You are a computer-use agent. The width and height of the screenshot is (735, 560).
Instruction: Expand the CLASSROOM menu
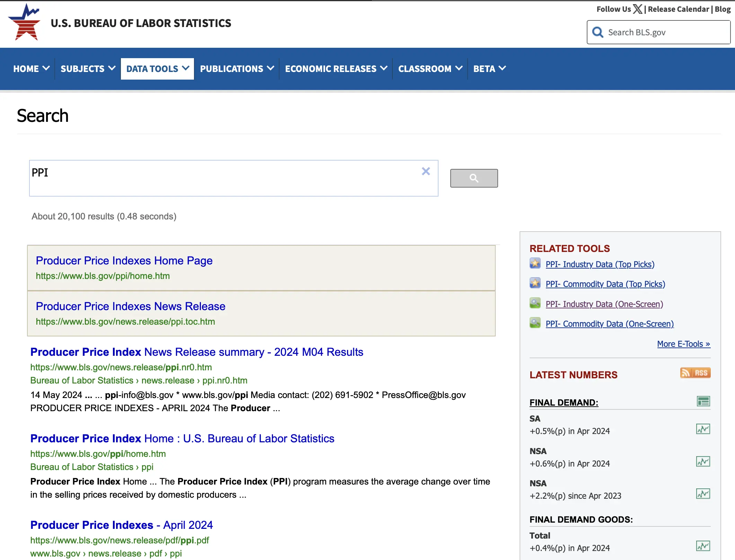pyautogui.click(x=430, y=69)
